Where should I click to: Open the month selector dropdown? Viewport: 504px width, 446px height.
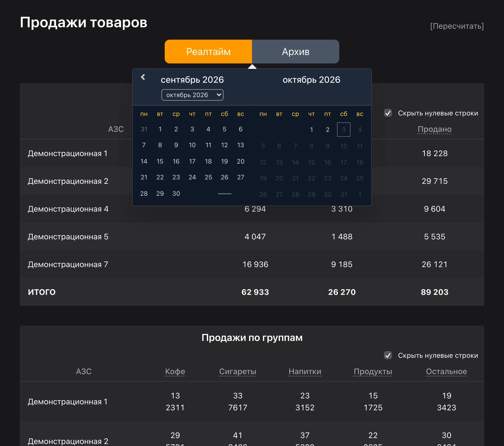point(192,95)
